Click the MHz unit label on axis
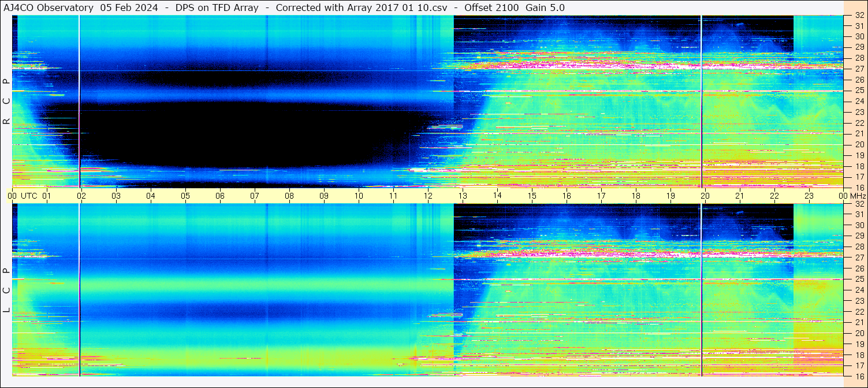The height and width of the screenshot is (388, 868). (858, 196)
